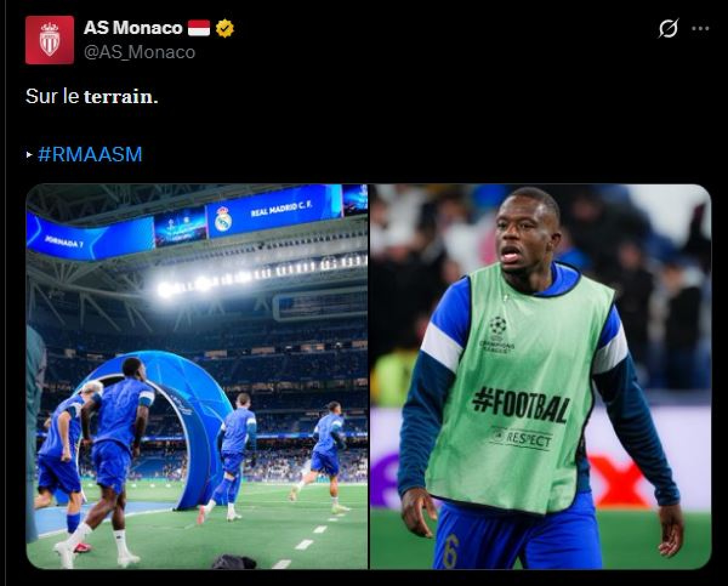Click the #FOOTBALL text on the green bib
The width and height of the screenshot is (728, 586).
[x=521, y=405]
